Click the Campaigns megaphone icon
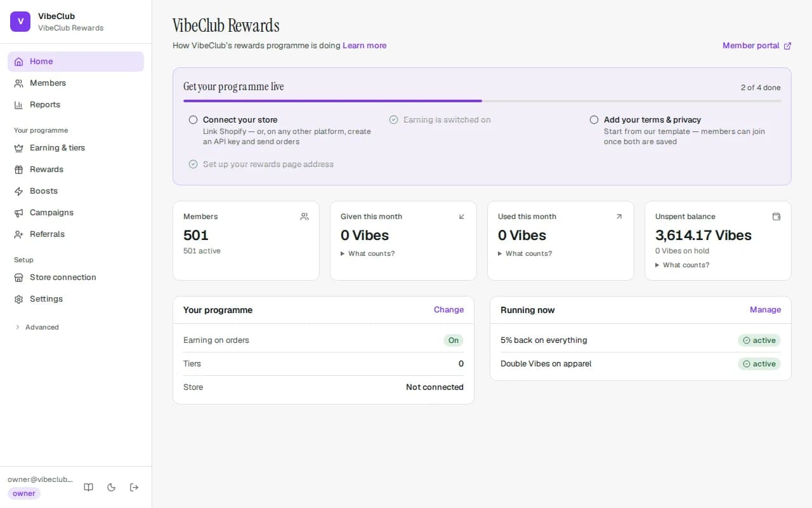The width and height of the screenshot is (812, 508). coord(18,213)
